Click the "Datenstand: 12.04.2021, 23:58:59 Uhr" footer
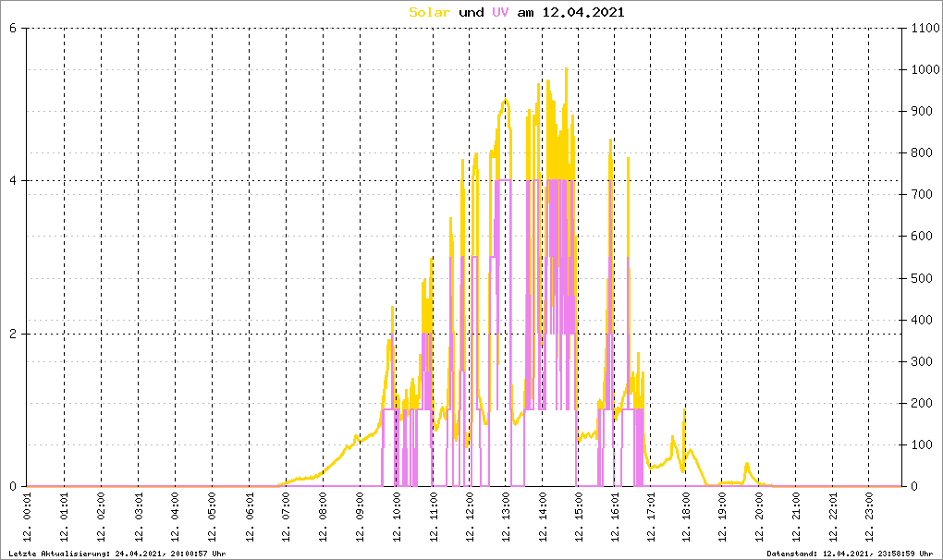Screen dimensions: 943x560 pyautogui.click(x=850, y=554)
